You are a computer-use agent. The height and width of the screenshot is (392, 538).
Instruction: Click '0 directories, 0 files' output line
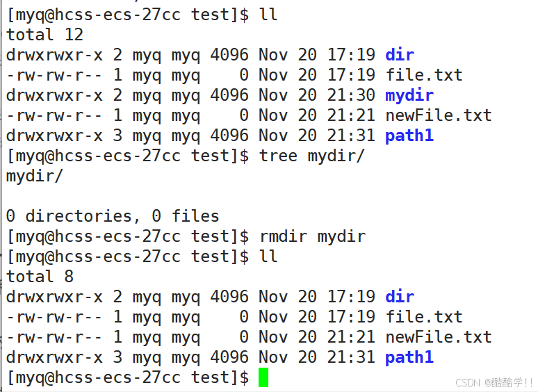coord(113,216)
